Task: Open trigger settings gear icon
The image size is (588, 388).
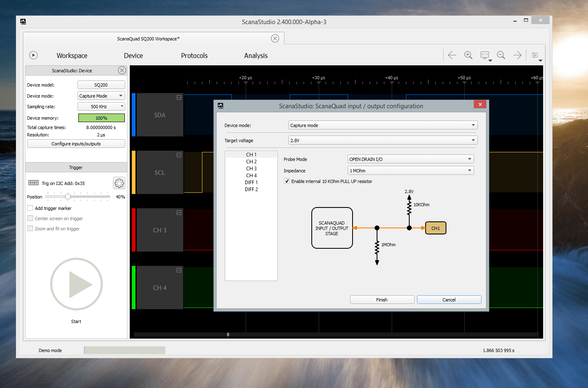Action: [x=119, y=183]
